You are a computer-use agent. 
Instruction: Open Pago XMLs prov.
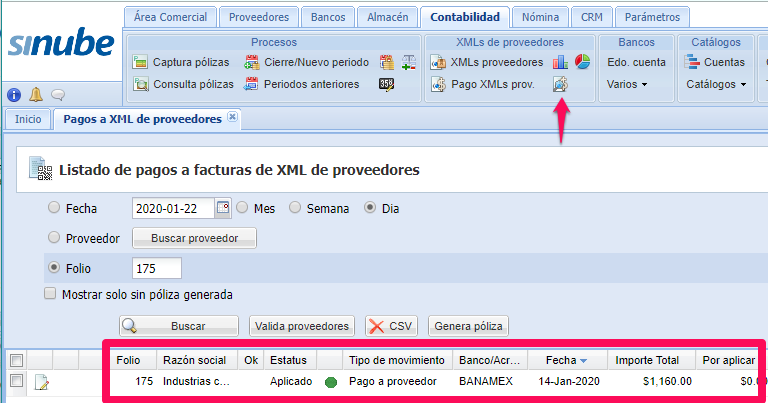482,84
